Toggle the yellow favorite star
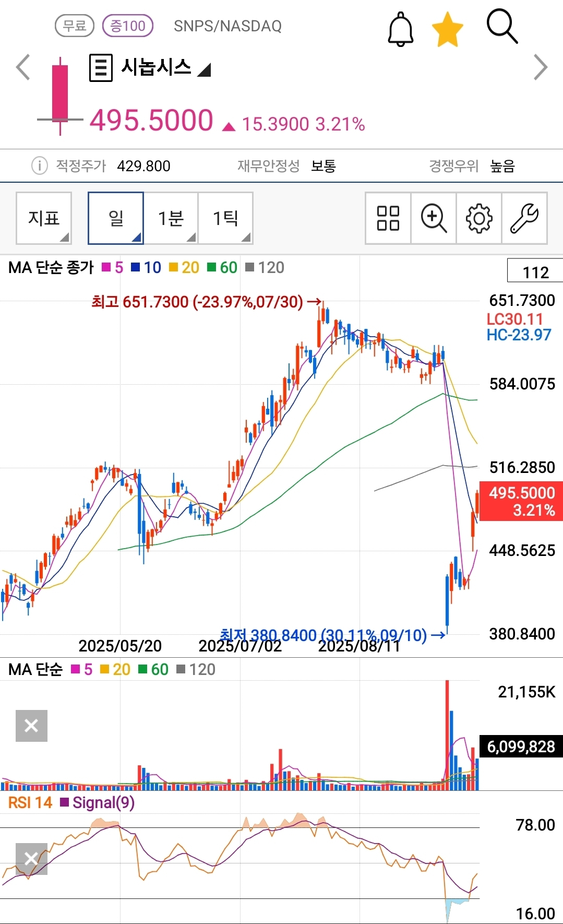This screenshot has width=563, height=924. (x=448, y=30)
